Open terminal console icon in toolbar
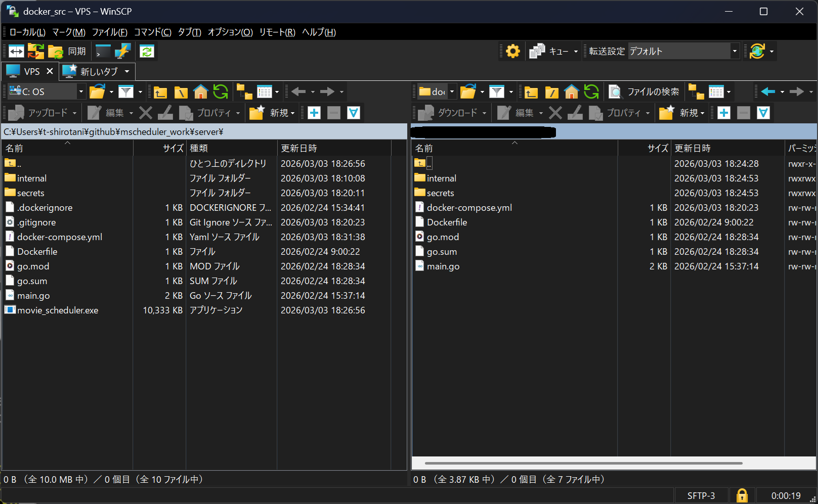Viewport: 818px width, 504px height. pyautogui.click(x=103, y=51)
